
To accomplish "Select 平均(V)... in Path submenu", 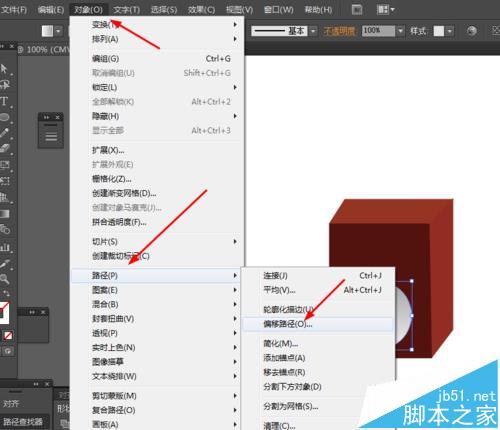I will tap(318, 290).
